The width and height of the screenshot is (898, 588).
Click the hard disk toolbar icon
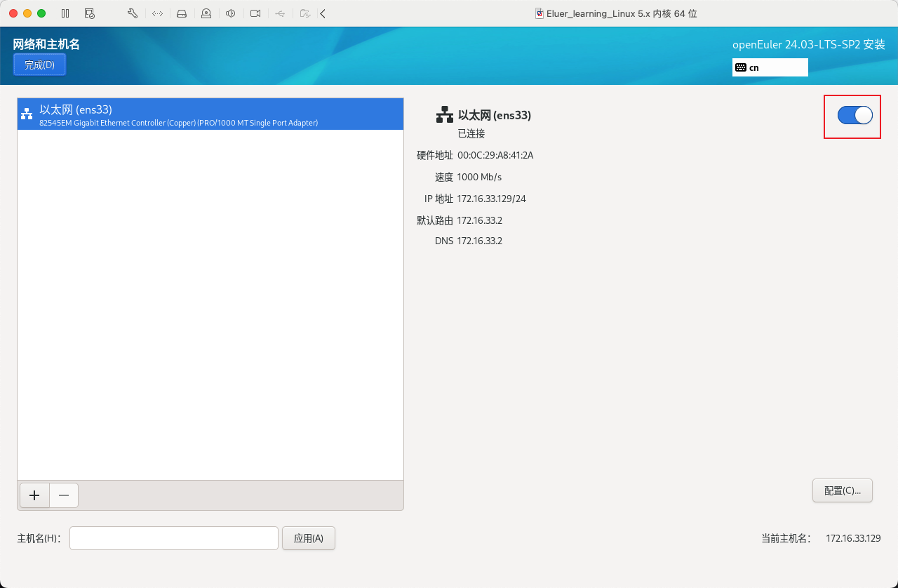(x=182, y=13)
